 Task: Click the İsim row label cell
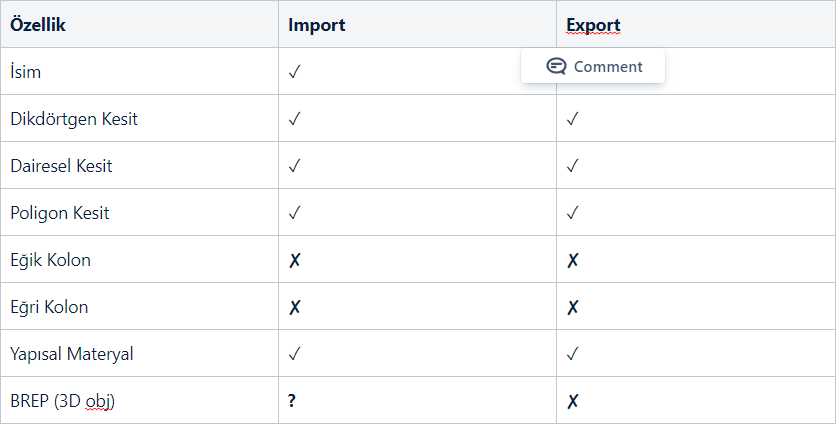(x=25, y=72)
